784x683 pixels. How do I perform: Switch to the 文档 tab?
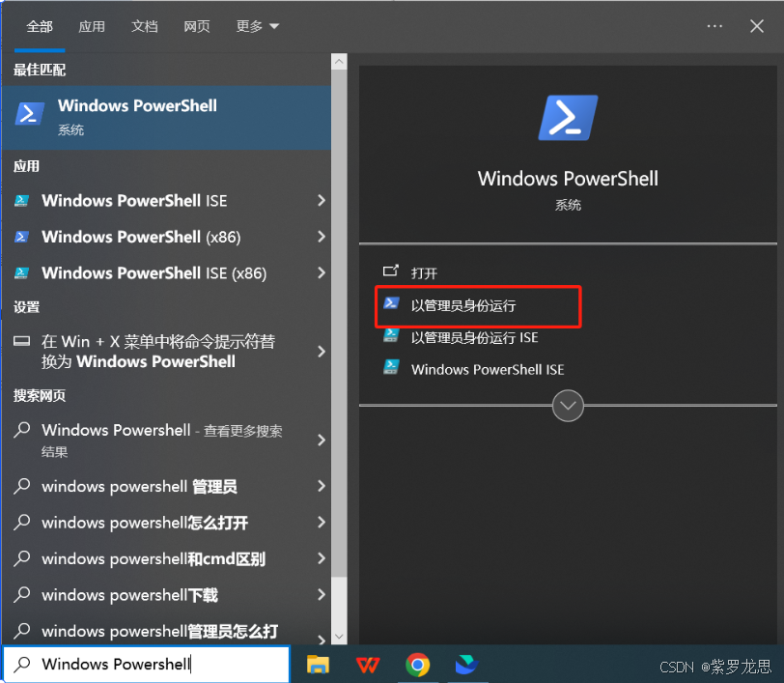click(x=145, y=26)
